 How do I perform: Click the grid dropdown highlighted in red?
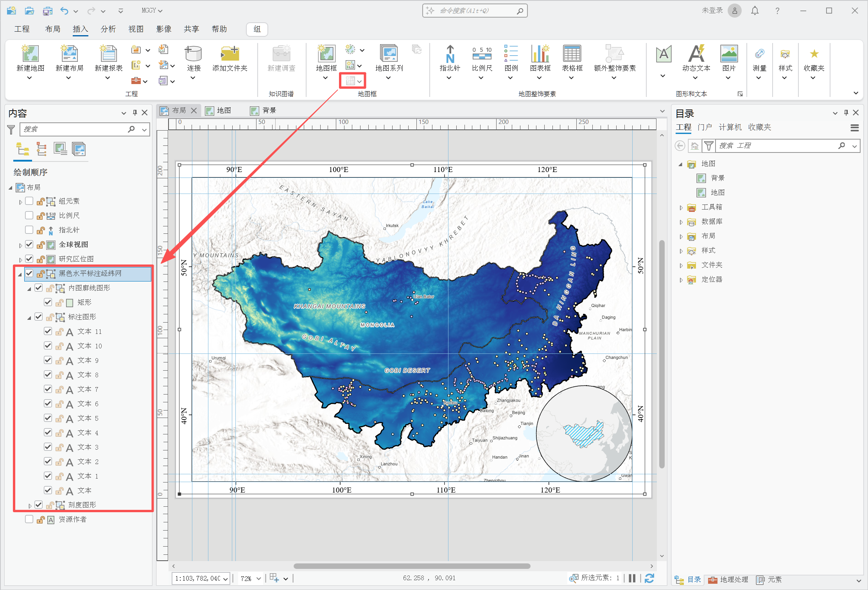(359, 81)
